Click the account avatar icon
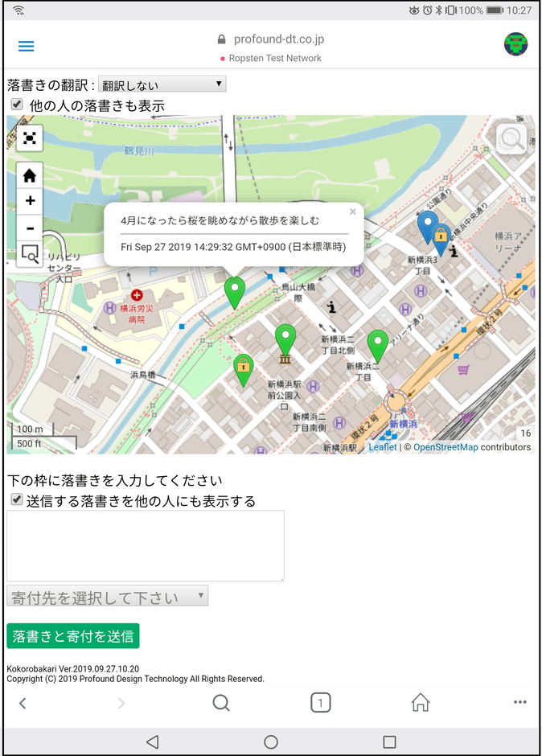Image resolution: width=542 pixels, height=756 pixels. coord(515,45)
